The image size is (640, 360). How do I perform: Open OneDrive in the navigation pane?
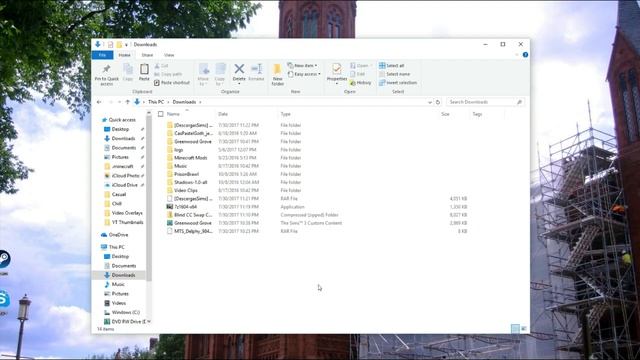click(118, 235)
